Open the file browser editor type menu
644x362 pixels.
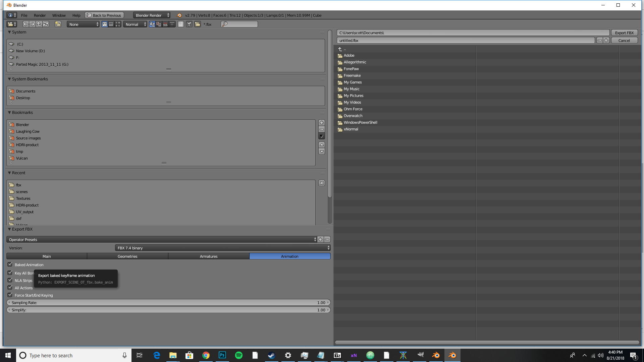coord(12,24)
